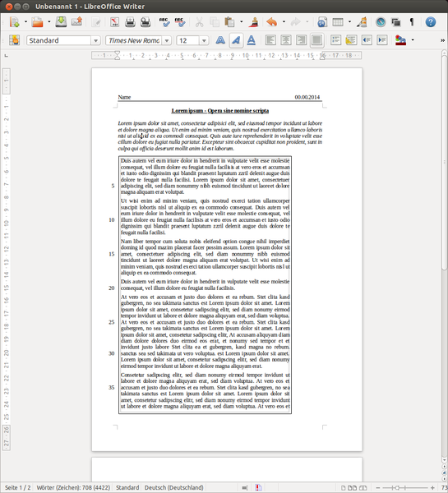
Task: Open the Gallery icon
Action: 396,22
